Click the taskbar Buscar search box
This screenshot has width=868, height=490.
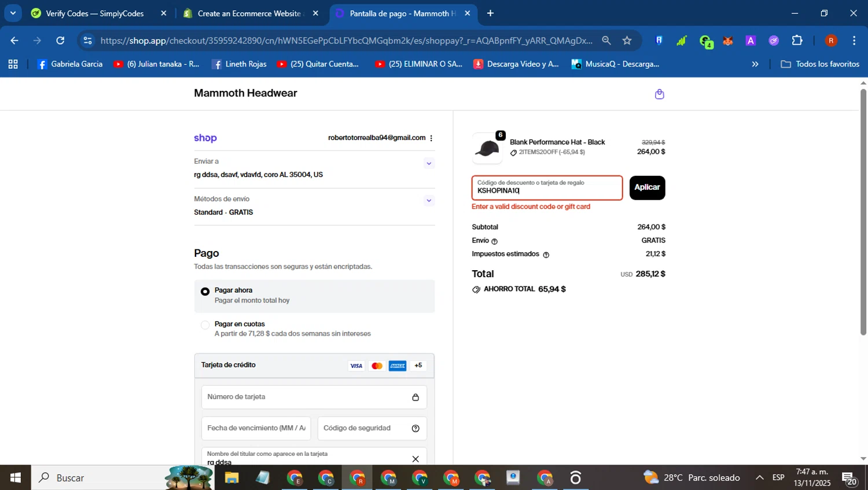tap(123, 478)
